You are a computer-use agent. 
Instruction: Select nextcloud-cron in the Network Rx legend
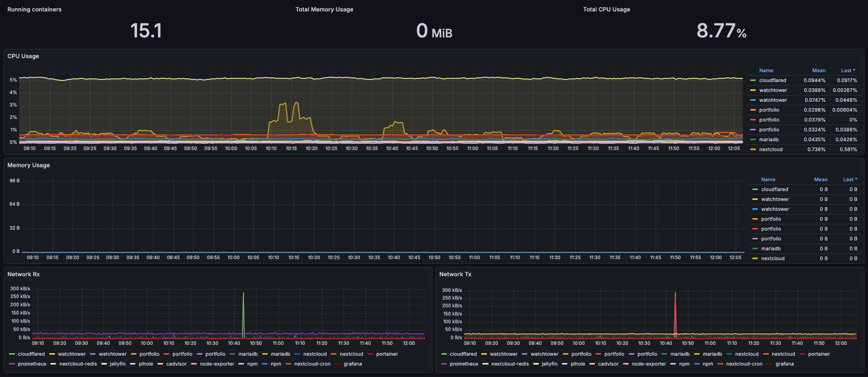pyautogui.click(x=313, y=364)
